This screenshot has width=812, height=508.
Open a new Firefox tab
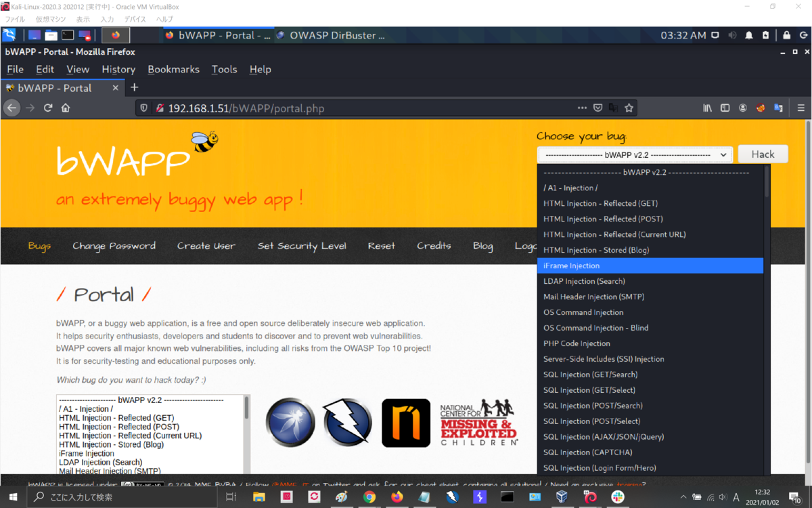(134, 87)
